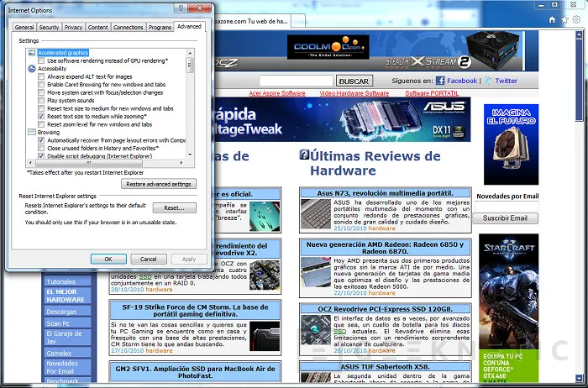The width and height of the screenshot is (588, 388).
Task: Click the Novedades por Email input field
Action: pos(507,207)
